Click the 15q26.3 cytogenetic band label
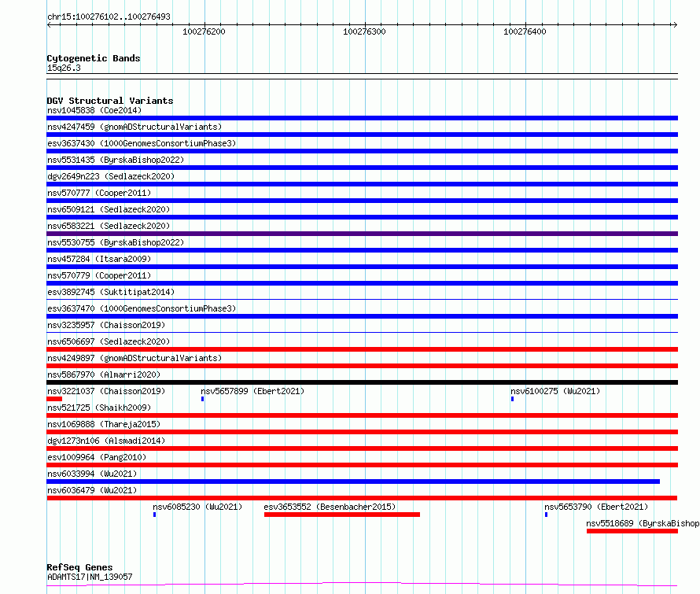This screenshot has height=594, width=700. click(x=64, y=68)
